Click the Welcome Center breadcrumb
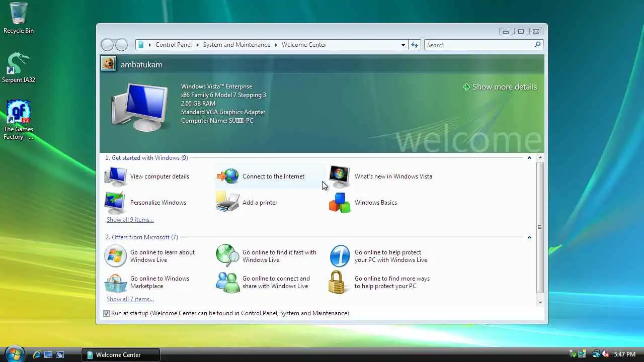The image size is (644, 362). 304,45
